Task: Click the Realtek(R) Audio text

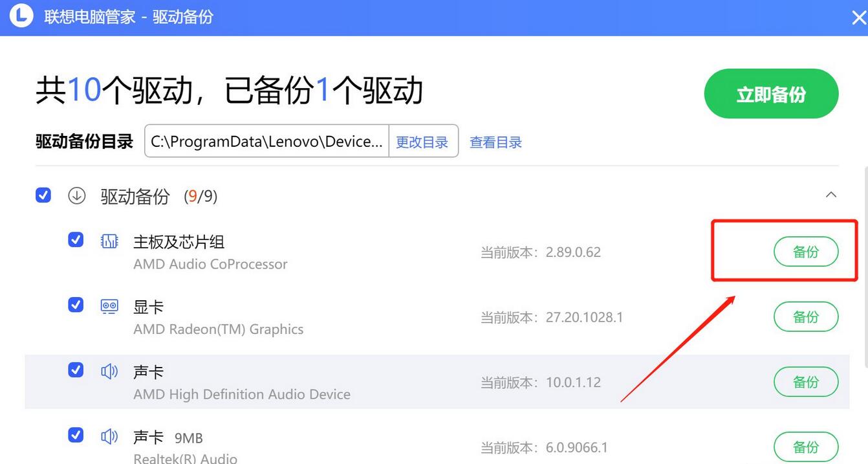Action: pos(185,458)
